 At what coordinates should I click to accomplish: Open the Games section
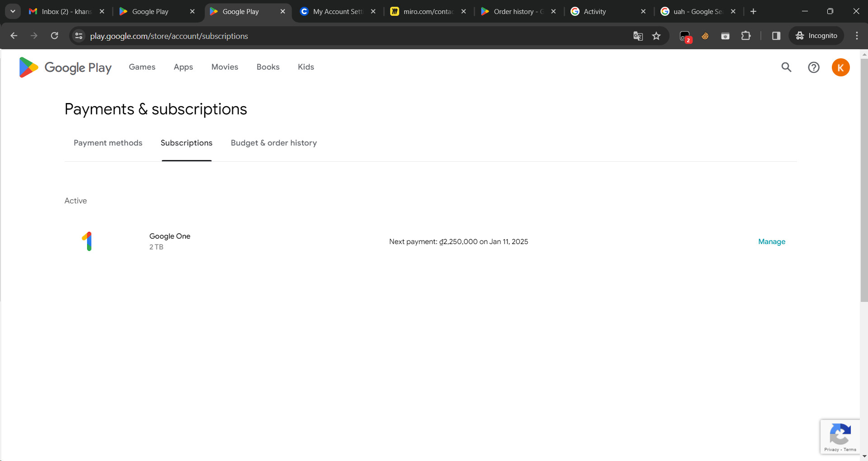click(x=142, y=67)
